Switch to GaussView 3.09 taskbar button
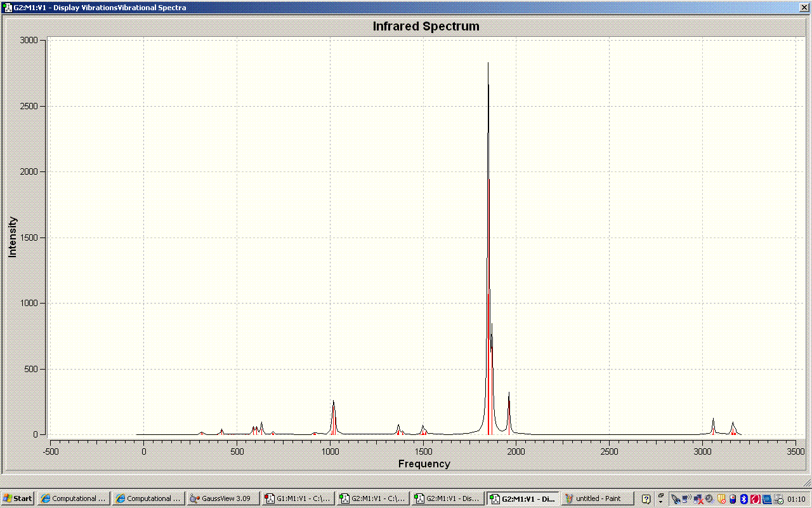The height and width of the screenshot is (508, 812). coord(223,498)
